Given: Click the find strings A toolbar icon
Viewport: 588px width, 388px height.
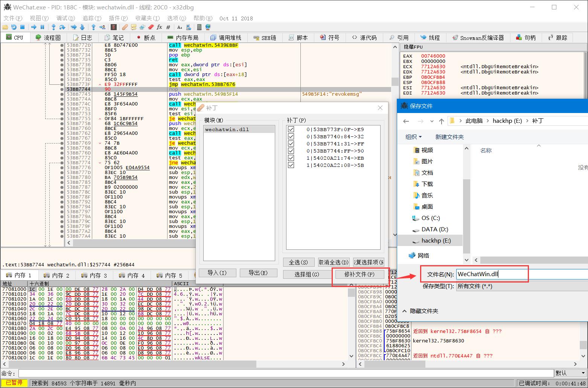Looking at the screenshot, I should [x=180, y=27].
